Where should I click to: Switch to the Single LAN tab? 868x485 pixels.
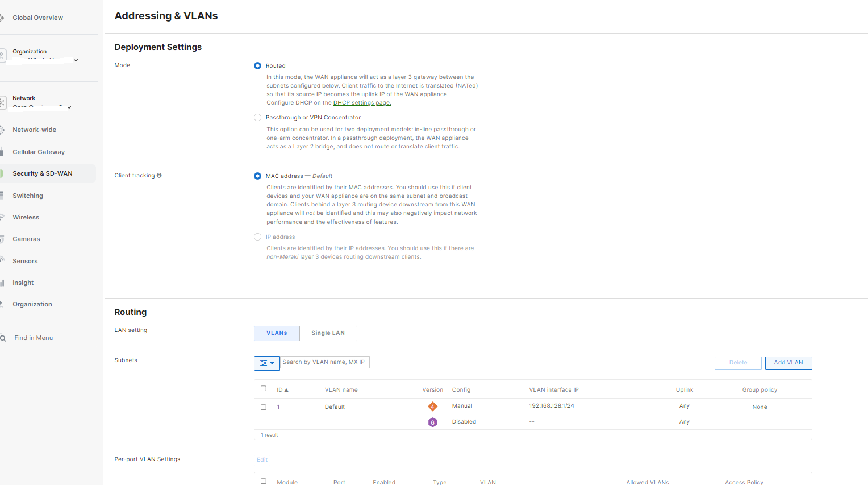pos(328,333)
